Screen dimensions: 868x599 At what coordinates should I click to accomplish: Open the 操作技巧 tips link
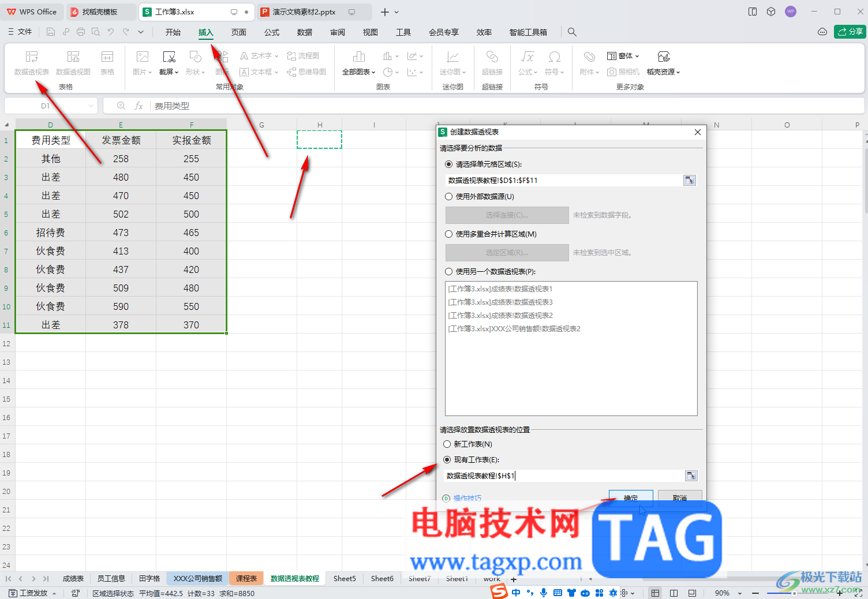pyautogui.click(x=467, y=498)
